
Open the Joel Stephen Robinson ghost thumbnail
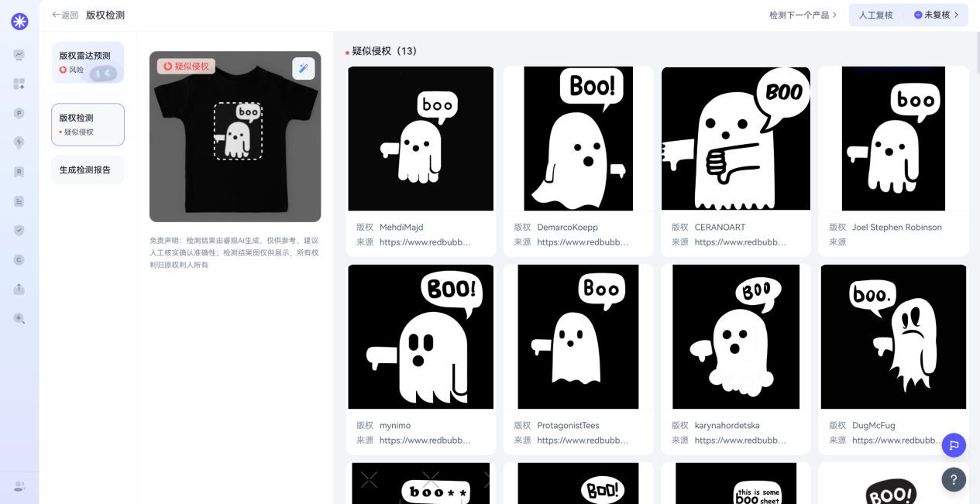893,139
